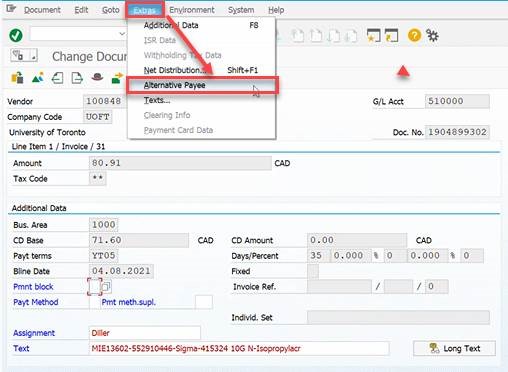
Task: Click the Individ. Set field
Action: click(398, 317)
